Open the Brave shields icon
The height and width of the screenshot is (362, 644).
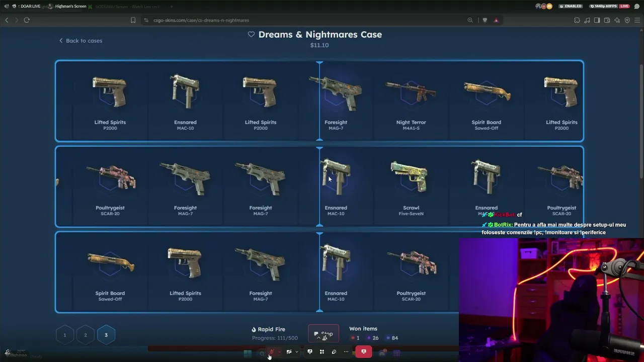[x=485, y=20]
